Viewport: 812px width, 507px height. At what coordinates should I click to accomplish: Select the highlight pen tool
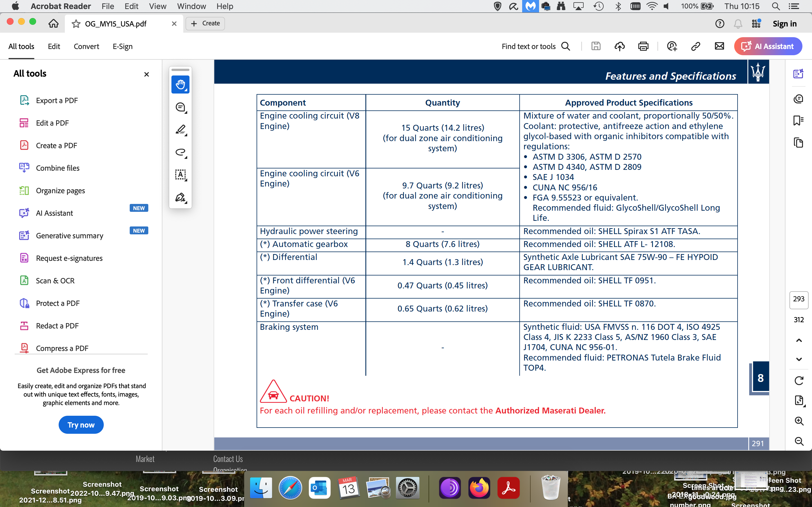(x=180, y=130)
